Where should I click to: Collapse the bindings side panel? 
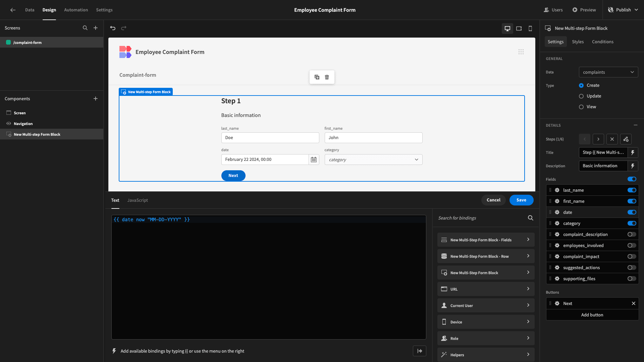coord(420,351)
